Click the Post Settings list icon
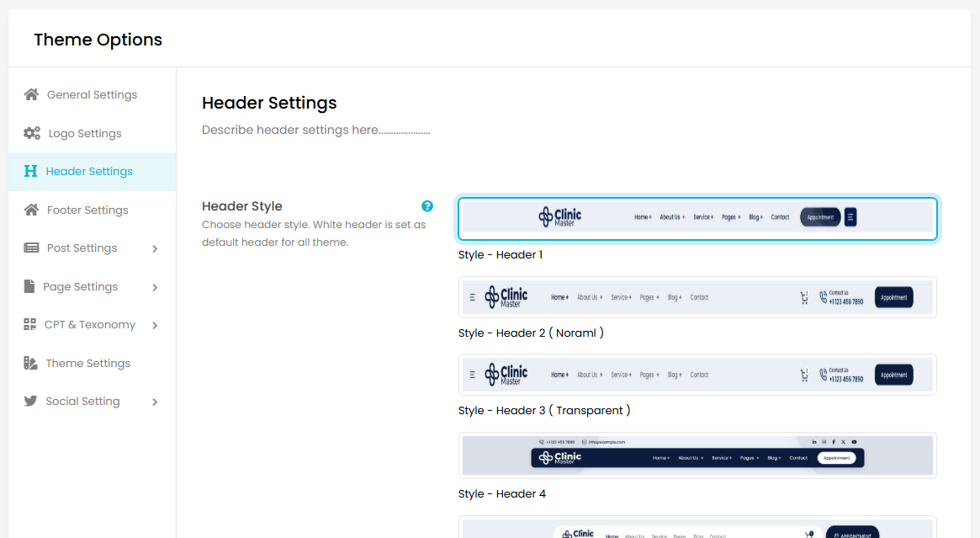980x538 pixels. tap(31, 248)
